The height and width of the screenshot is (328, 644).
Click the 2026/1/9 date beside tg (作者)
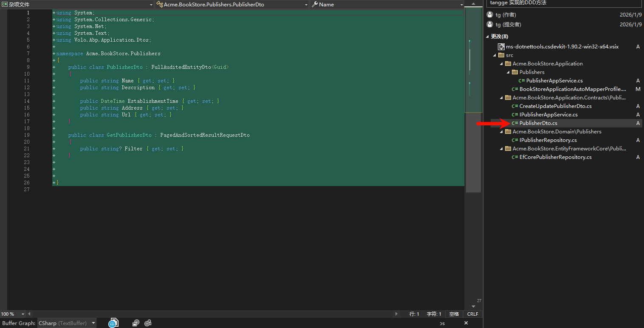[x=630, y=14]
